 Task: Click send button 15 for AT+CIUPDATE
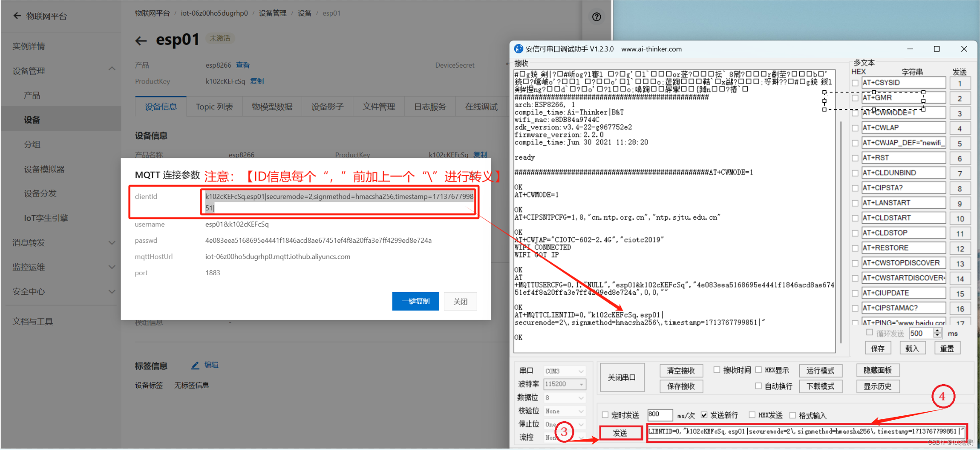960,293
